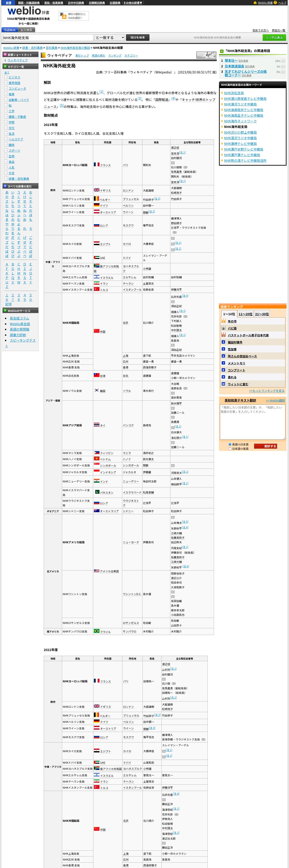Click the pink arrow icon beside 辞書ショートカット
This screenshot has width=289, height=868.
5,55
